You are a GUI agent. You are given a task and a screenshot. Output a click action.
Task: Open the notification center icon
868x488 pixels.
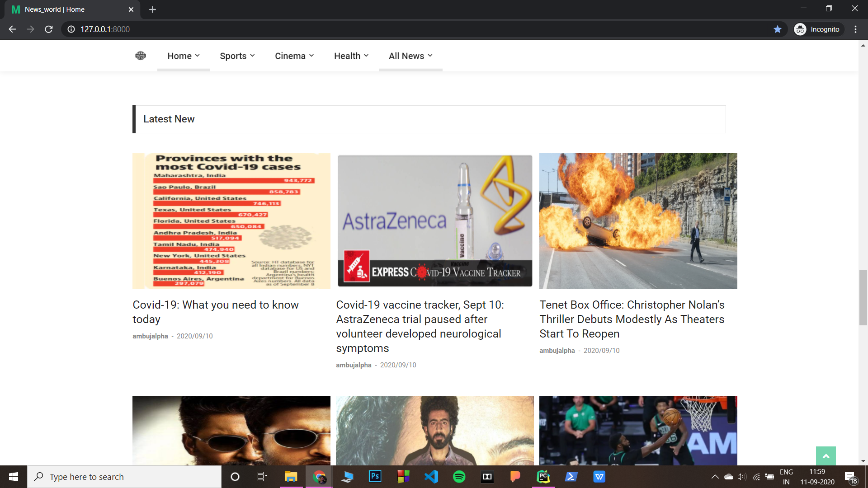(x=850, y=477)
